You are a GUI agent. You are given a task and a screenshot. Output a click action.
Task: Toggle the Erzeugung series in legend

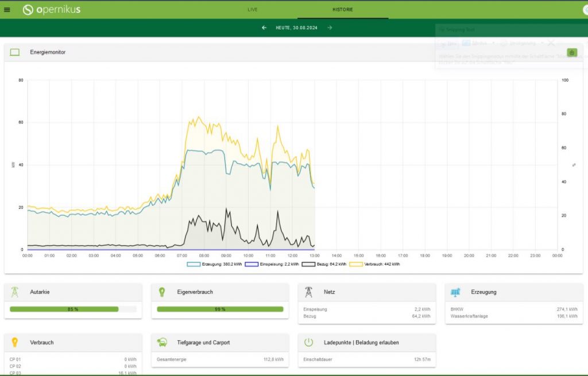[x=215, y=264]
